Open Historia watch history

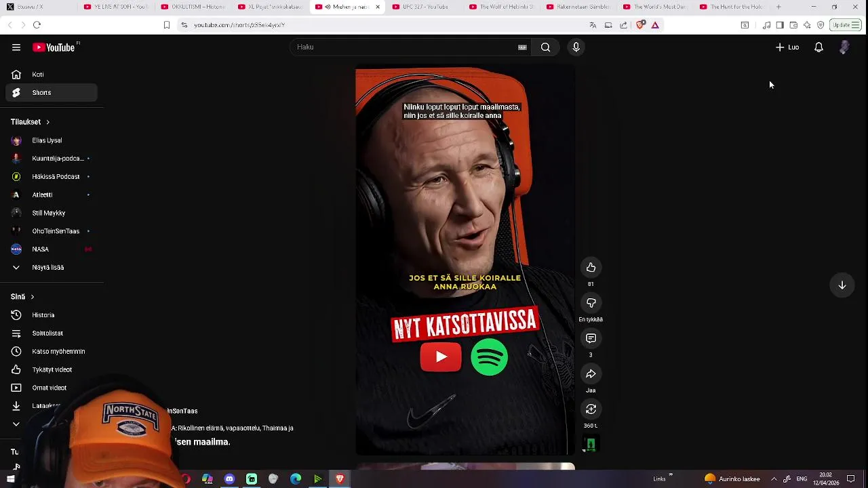click(x=52, y=315)
